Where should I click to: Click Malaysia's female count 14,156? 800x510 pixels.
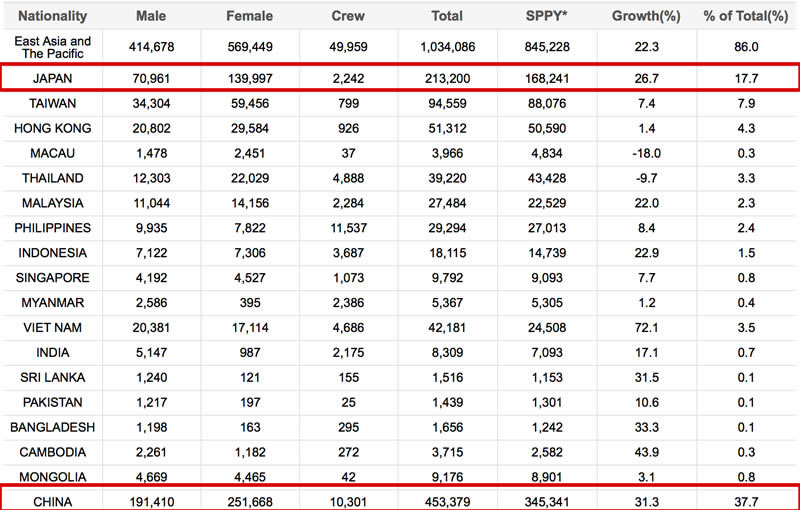[x=250, y=203]
